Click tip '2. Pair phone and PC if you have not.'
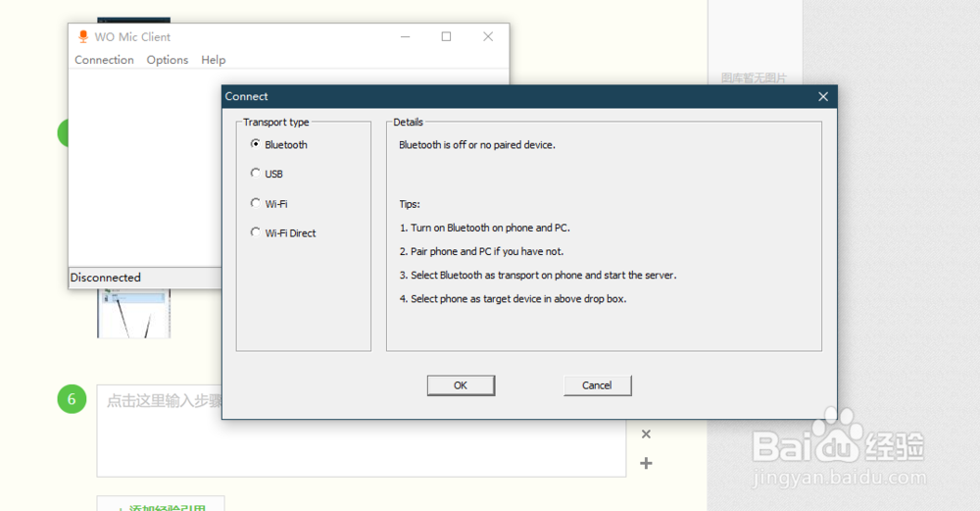This screenshot has height=511, width=980. [481, 251]
